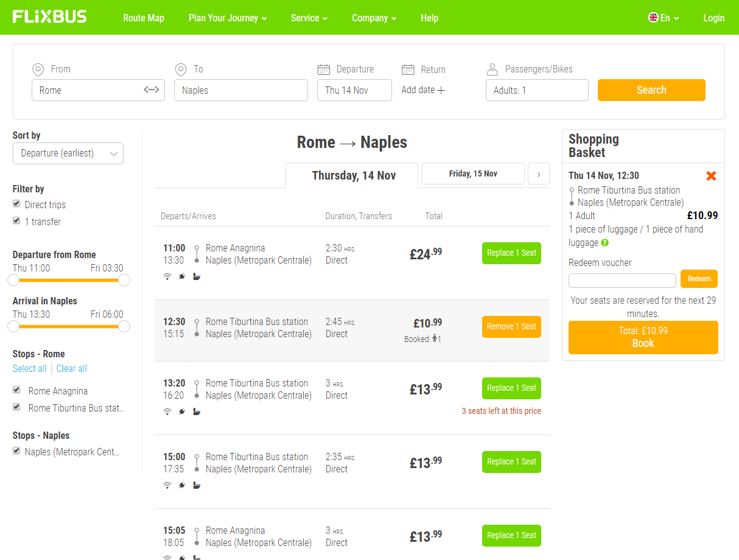Screen dimensions: 739x560
Task: Open the Thu 14 Nov departure date picker
Action: pyautogui.click(x=354, y=90)
